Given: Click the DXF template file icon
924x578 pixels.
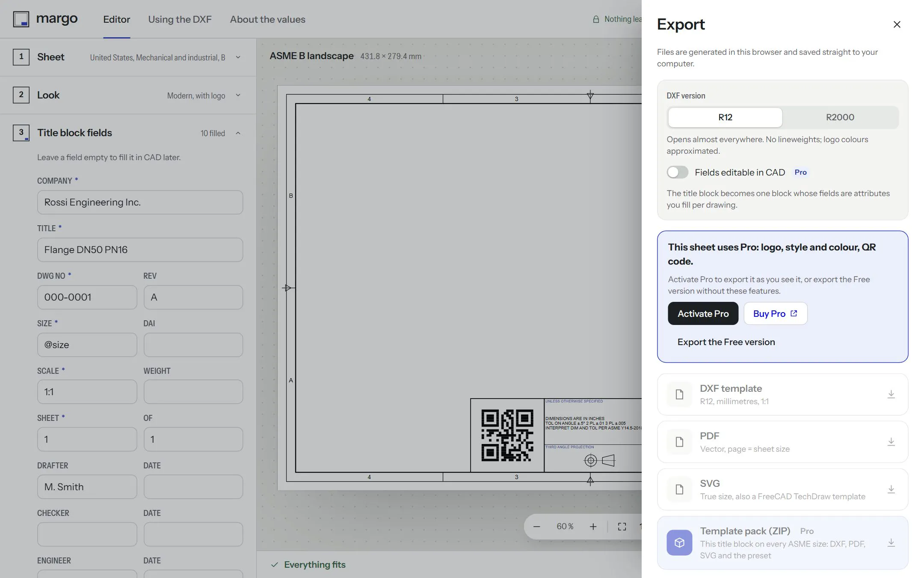Looking at the screenshot, I should (679, 394).
